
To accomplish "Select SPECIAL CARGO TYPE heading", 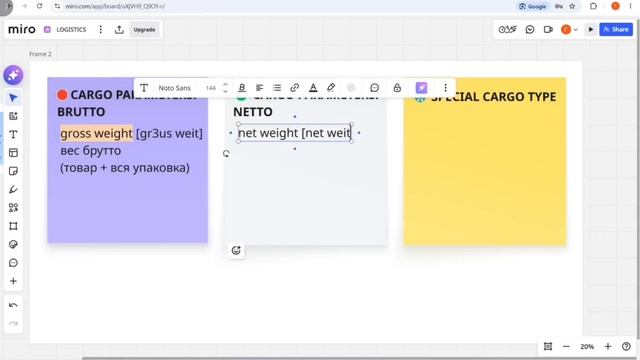I will pos(493,97).
